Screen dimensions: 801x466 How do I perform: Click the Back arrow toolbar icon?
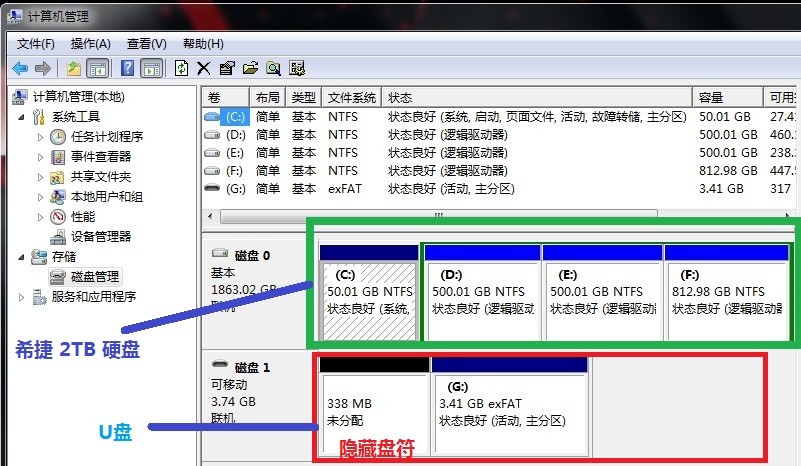(x=20, y=68)
